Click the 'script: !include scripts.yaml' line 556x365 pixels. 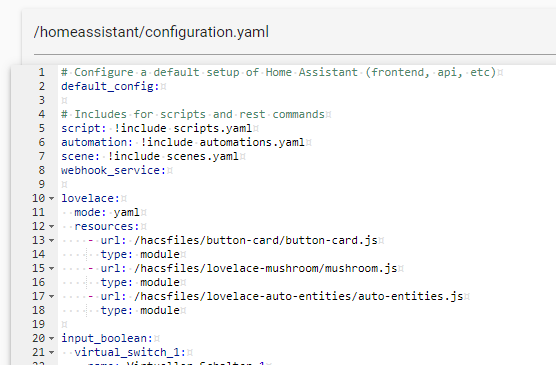click(156, 128)
